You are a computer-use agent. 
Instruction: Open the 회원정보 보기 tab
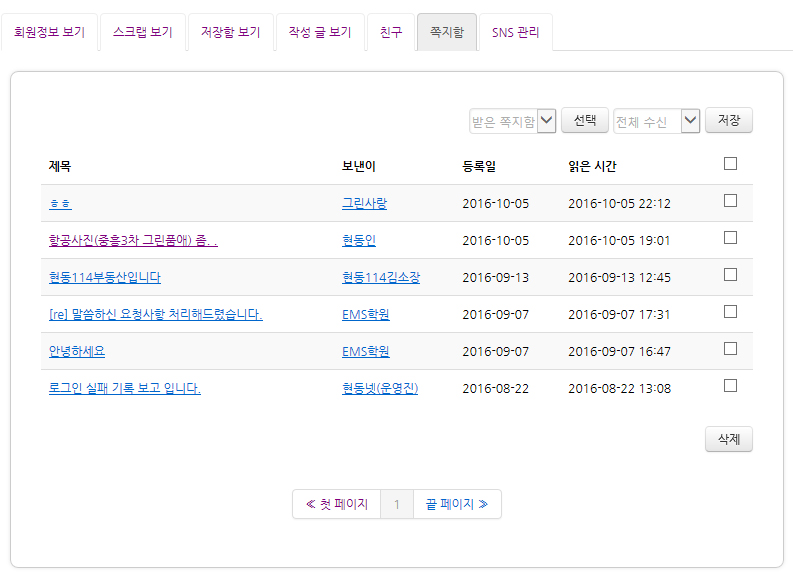click(50, 32)
